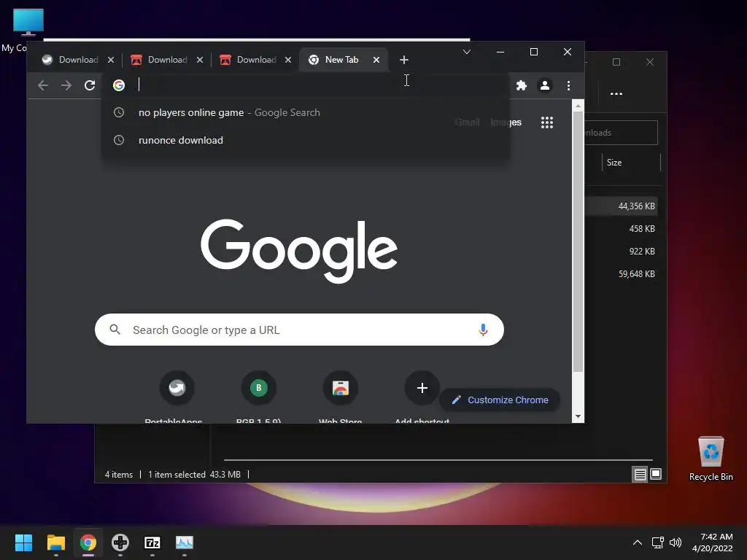Choose the 'runonce download' suggestion
This screenshot has width=747, height=560.
[x=306, y=140]
